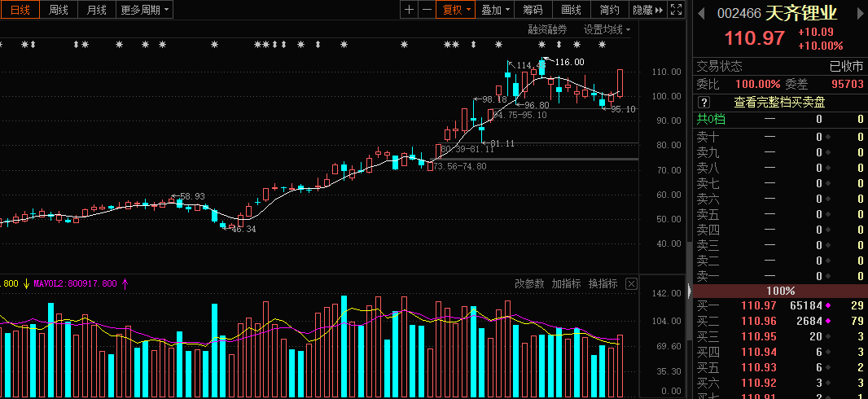Click 加指标 to add an indicator
Image resolution: width=868 pixels, height=399 pixels.
coord(566,284)
